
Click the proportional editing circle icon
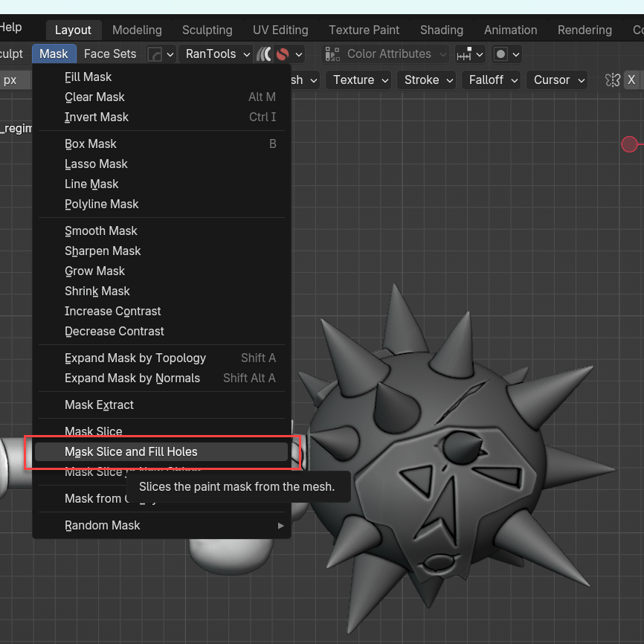[500, 54]
